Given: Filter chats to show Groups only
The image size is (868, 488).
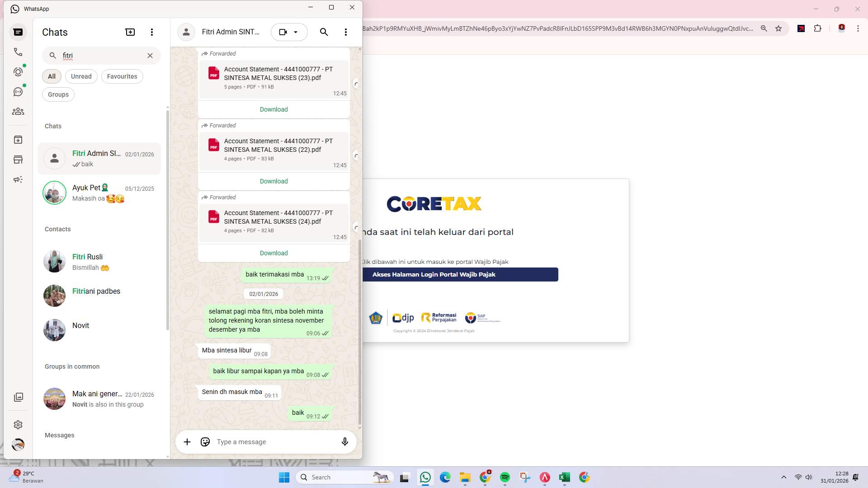Looking at the screenshot, I should [58, 94].
